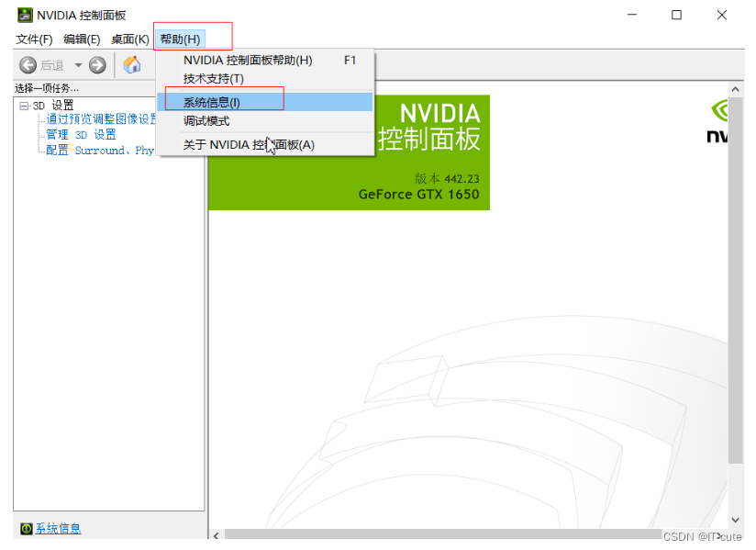The image size is (756, 550).
Task: Click the 版本 442.23 version text
Action: pos(447,179)
